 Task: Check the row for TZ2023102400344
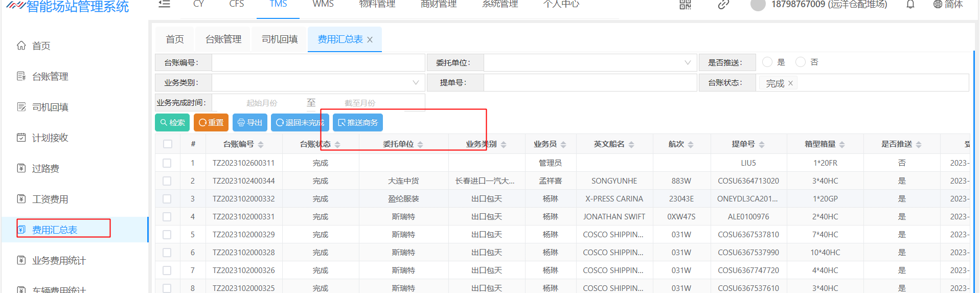[x=167, y=181]
